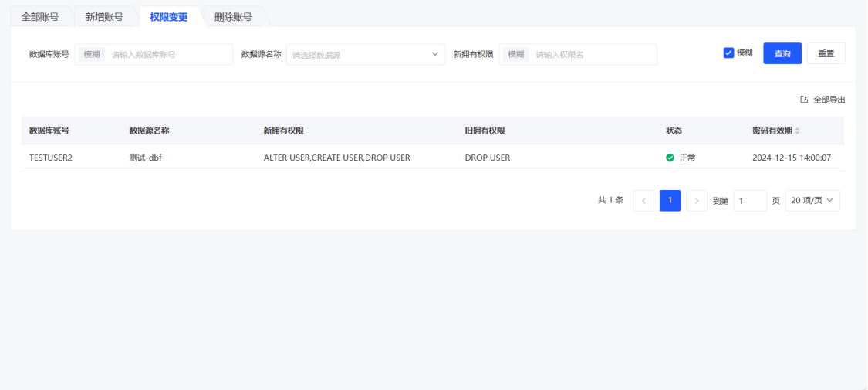Open the 新增账号 tab
This screenshot has height=390, width=868.
point(104,17)
